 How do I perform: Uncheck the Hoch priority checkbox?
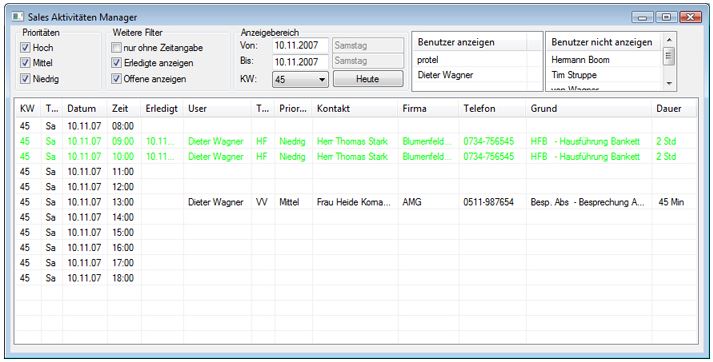click(x=25, y=47)
